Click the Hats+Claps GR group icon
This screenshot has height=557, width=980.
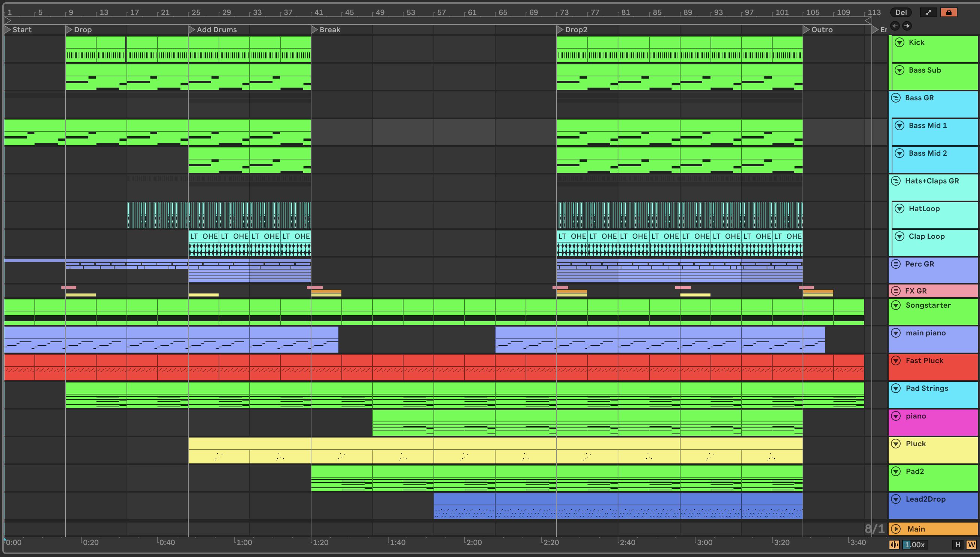pyautogui.click(x=896, y=180)
